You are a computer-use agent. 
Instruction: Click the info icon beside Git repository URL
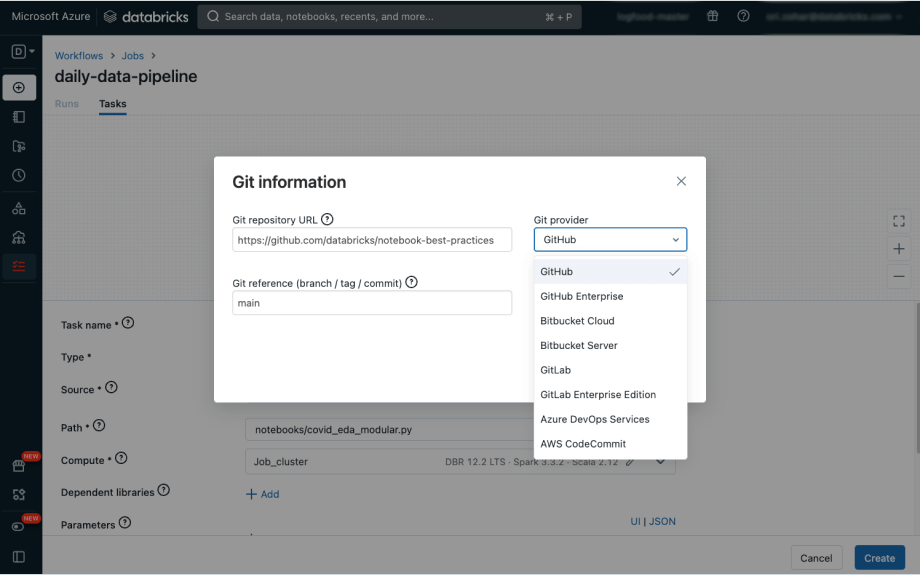(327, 220)
